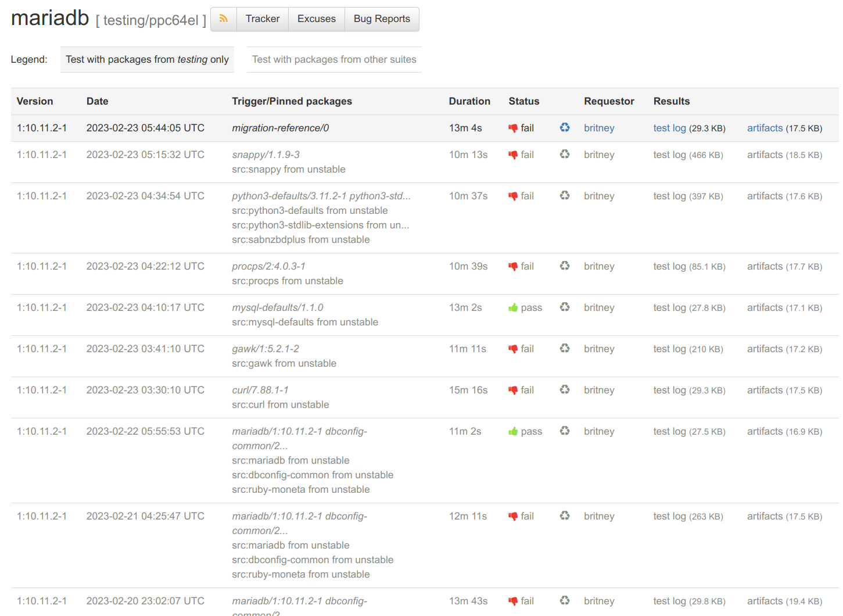Download artifacts (17.5 KB) for migration-reference/0

[x=765, y=128]
